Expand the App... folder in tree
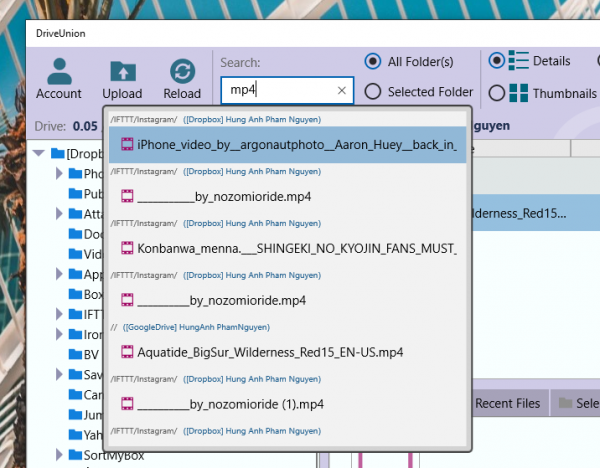The height and width of the screenshot is (468, 600). point(59,274)
